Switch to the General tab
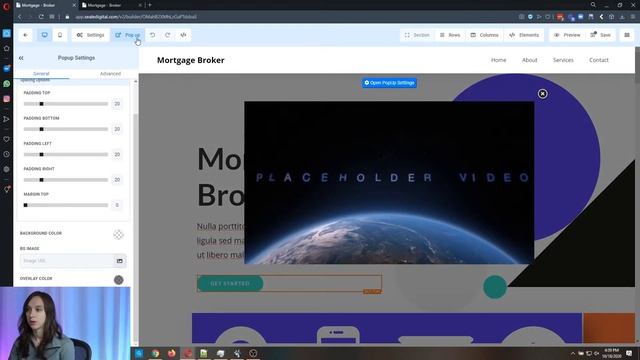Screen dimensions: 640x360 (x=41, y=74)
